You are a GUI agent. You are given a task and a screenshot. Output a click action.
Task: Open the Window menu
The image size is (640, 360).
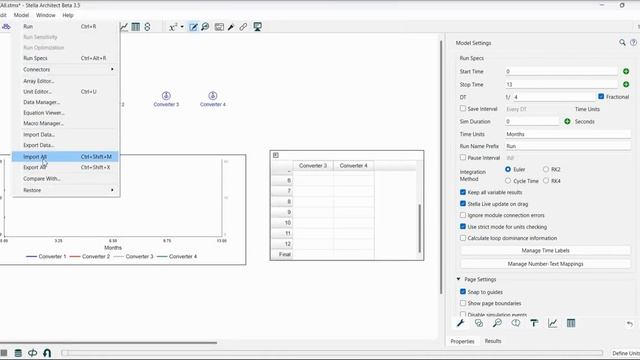tap(45, 15)
